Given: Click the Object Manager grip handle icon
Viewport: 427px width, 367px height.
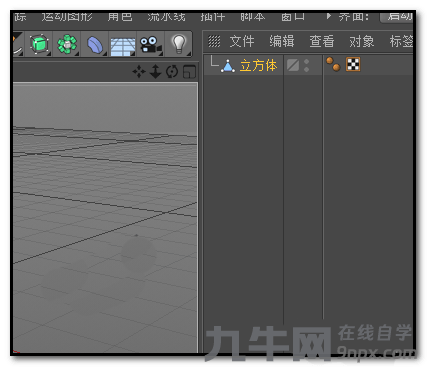Looking at the screenshot, I should [214, 41].
